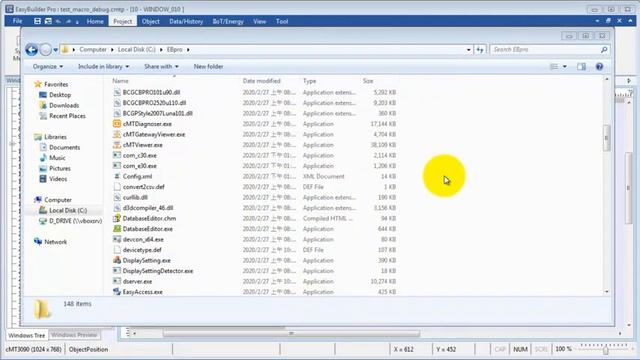
Task: Select dserver.exe file icon
Action: (x=117, y=282)
